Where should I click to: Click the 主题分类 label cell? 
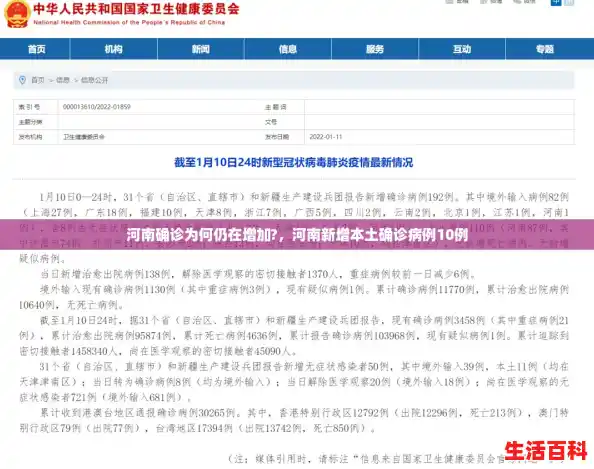pyautogui.click(x=36, y=122)
